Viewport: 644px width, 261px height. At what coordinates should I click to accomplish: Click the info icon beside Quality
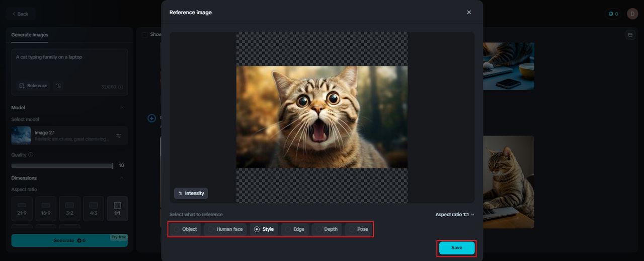[31, 155]
